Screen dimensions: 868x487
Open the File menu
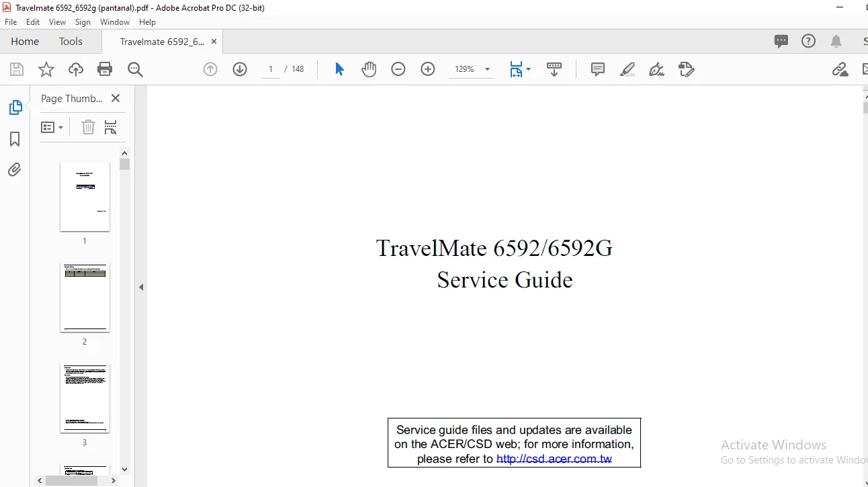click(11, 22)
